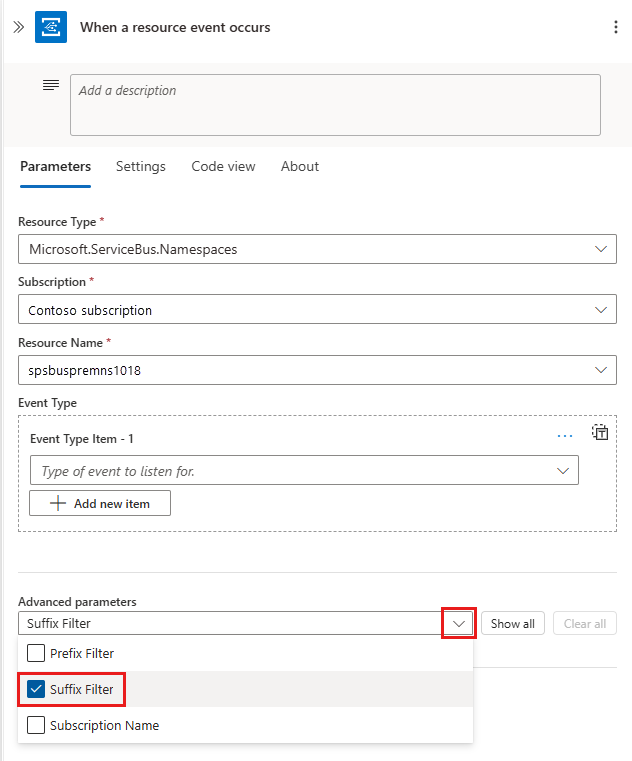Open the Subscription dropdown

(601, 310)
